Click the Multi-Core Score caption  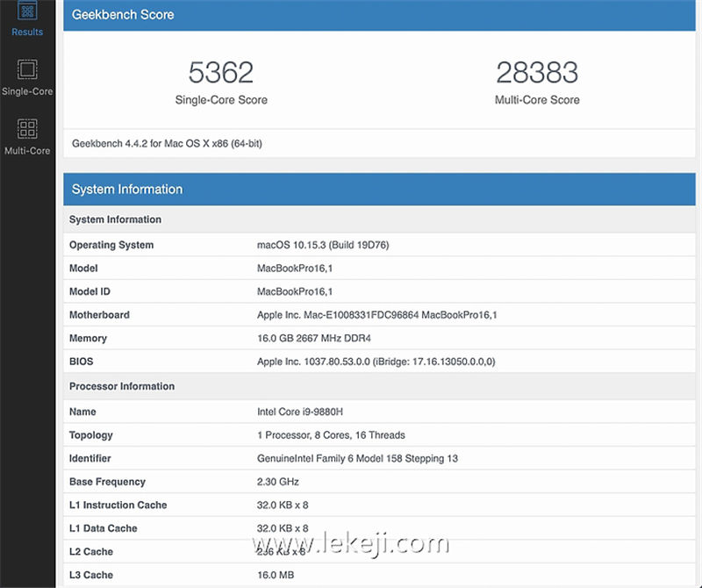tap(537, 100)
